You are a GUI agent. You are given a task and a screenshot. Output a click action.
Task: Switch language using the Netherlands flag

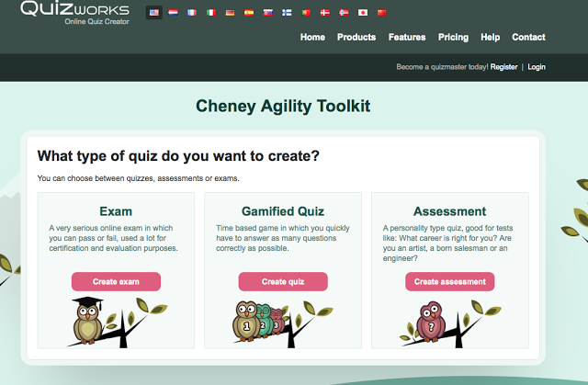[x=173, y=13]
